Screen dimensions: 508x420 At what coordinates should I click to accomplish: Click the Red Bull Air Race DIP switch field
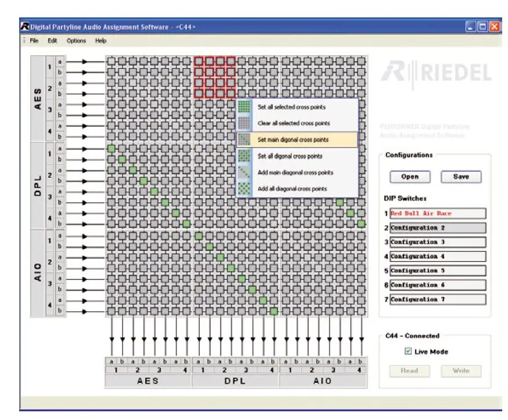(x=438, y=214)
